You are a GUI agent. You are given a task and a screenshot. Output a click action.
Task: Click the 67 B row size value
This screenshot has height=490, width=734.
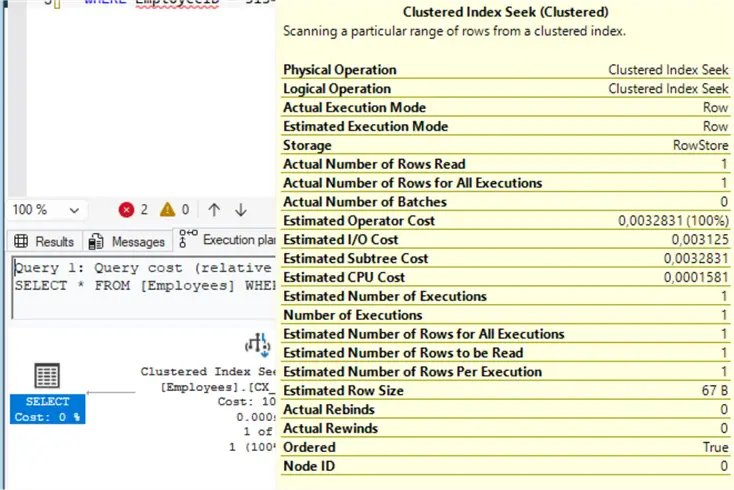pos(714,390)
